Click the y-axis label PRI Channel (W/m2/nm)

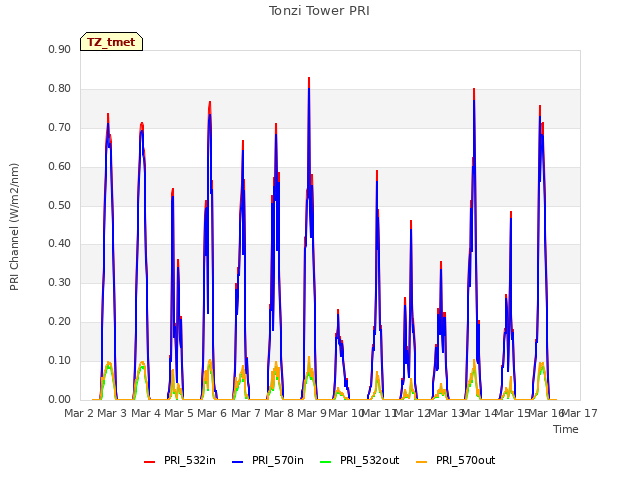(14, 227)
